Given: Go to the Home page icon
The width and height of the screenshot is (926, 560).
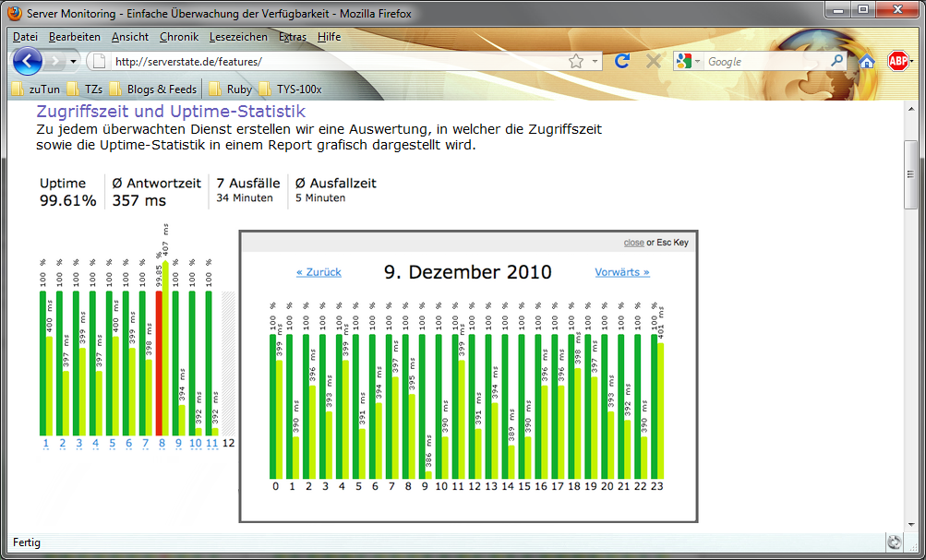Looking at the screenshot, I should click(x=867, y=62).
